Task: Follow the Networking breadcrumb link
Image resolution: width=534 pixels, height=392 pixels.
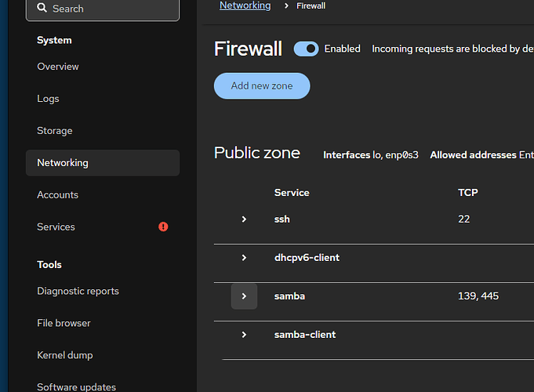Action: click(245, 5)
